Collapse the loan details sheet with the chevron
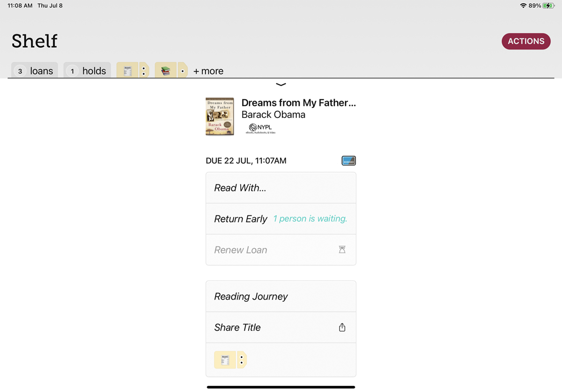This screenshot has height=392, width=562. [x=281, y=85]
